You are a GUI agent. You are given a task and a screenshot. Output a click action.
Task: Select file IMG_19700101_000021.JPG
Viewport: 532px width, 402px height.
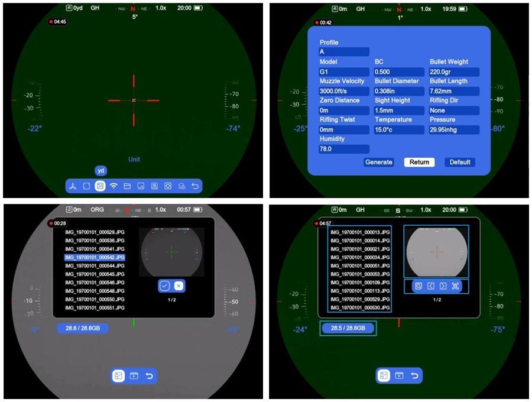360,249
